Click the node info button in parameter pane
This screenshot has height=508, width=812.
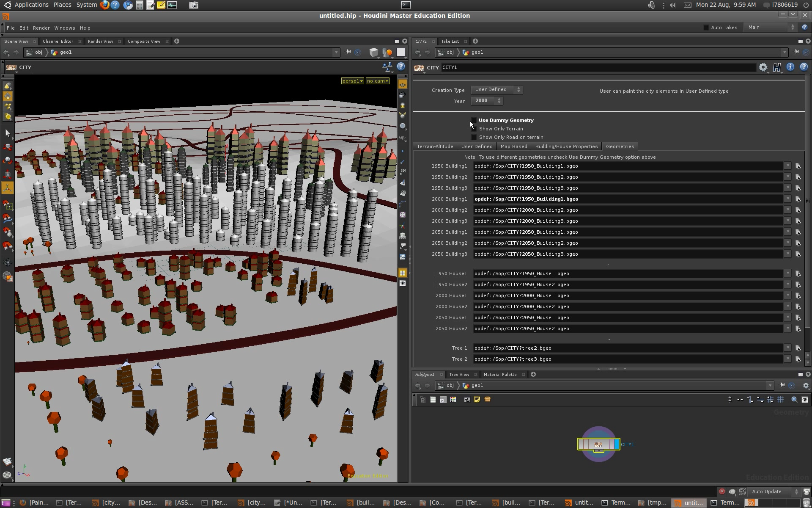790,67
